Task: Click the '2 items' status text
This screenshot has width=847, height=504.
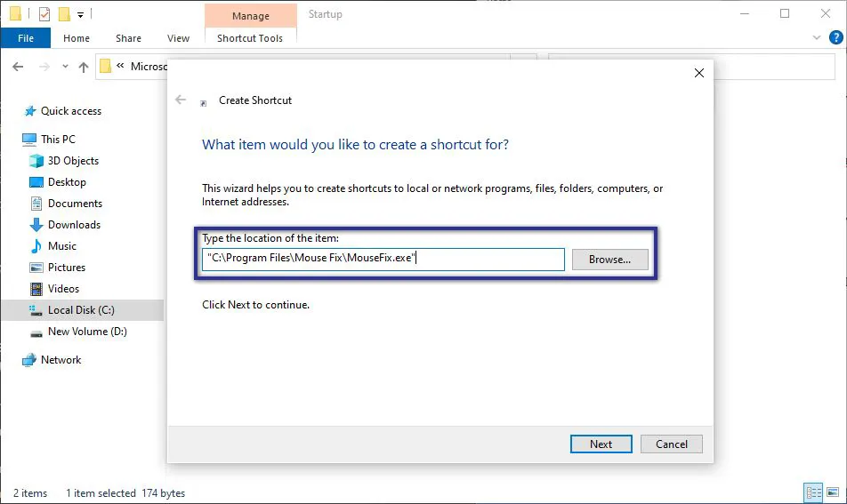Action: click(30, 493)
